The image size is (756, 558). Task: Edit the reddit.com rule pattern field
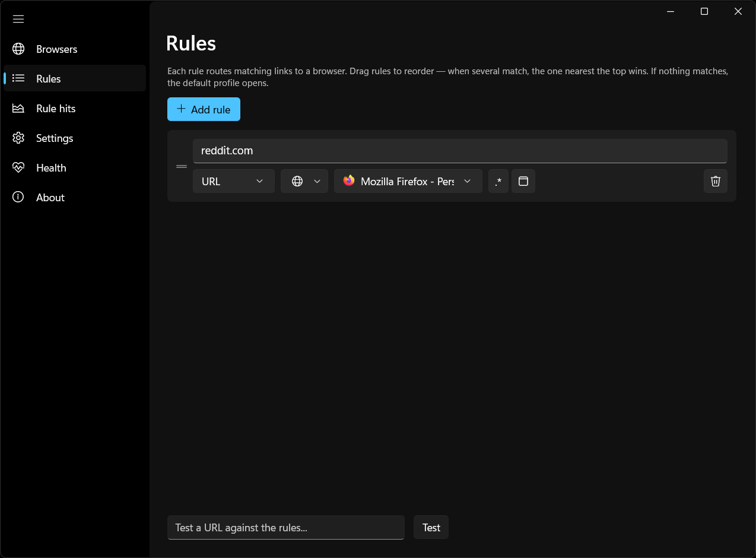[x=460, y=151]
